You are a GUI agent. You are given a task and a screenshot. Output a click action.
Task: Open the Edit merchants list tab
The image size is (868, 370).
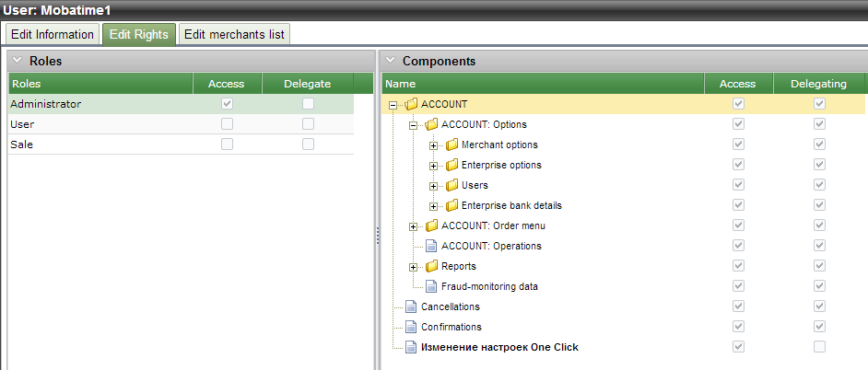235,34
